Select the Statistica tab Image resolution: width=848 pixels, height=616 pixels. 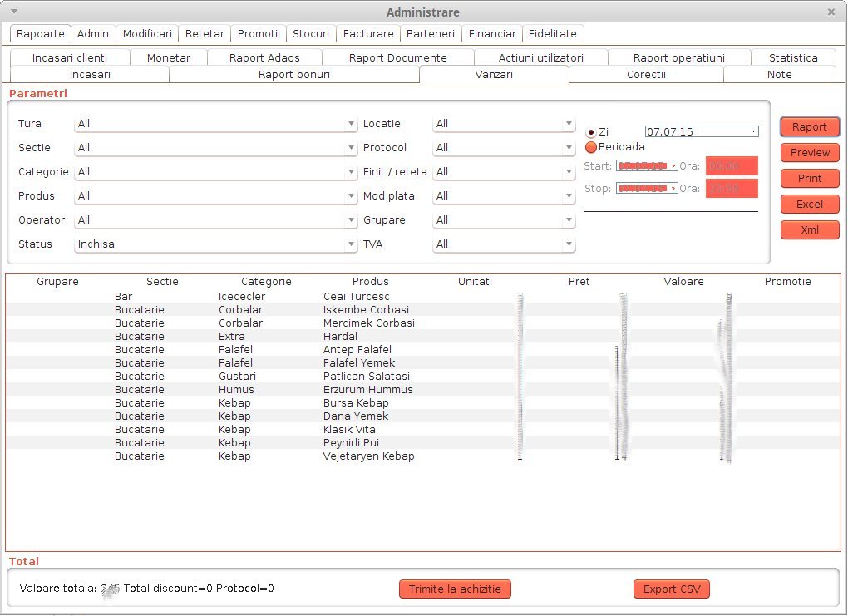(x=793, y=58)
